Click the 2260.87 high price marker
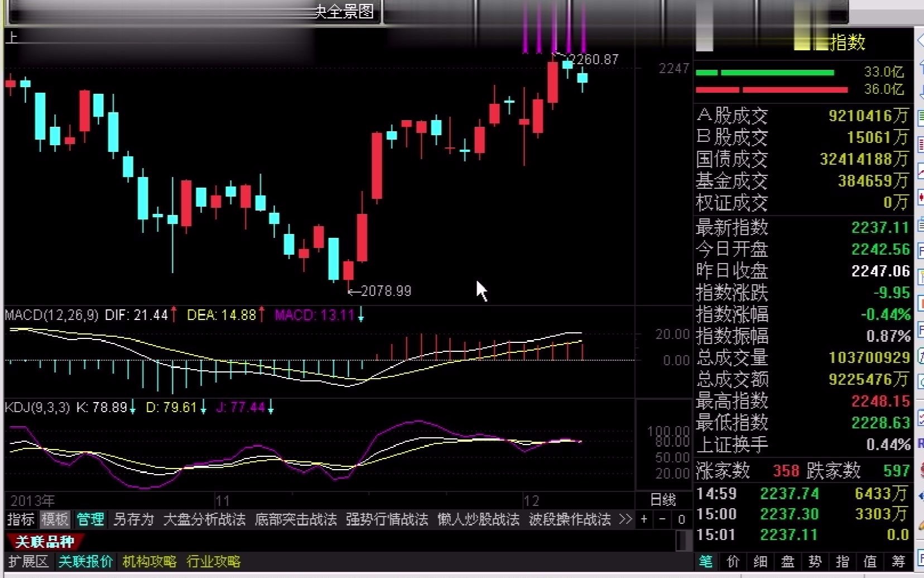The width and height of the screenshot is (924, 578). click(595, 59)
